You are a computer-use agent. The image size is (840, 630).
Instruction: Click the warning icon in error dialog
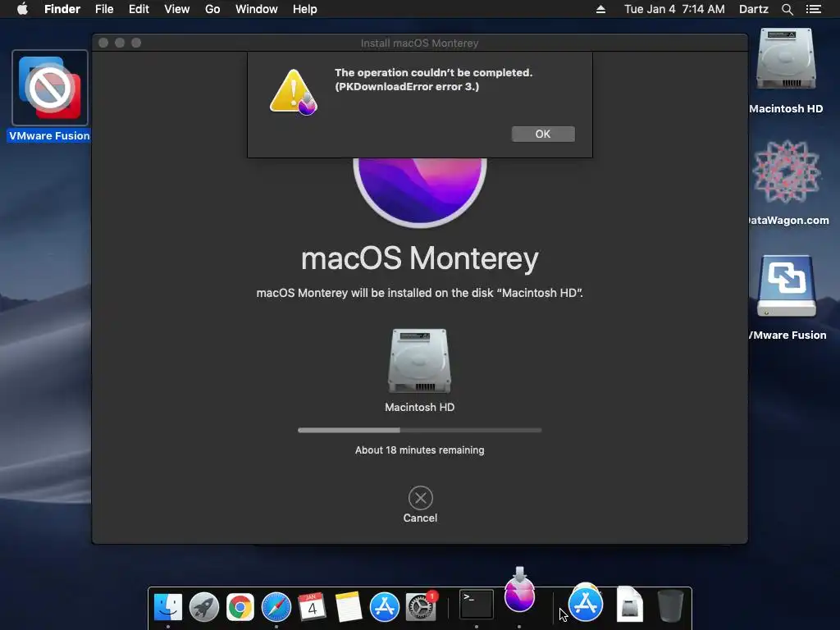(x=293, y=92)
